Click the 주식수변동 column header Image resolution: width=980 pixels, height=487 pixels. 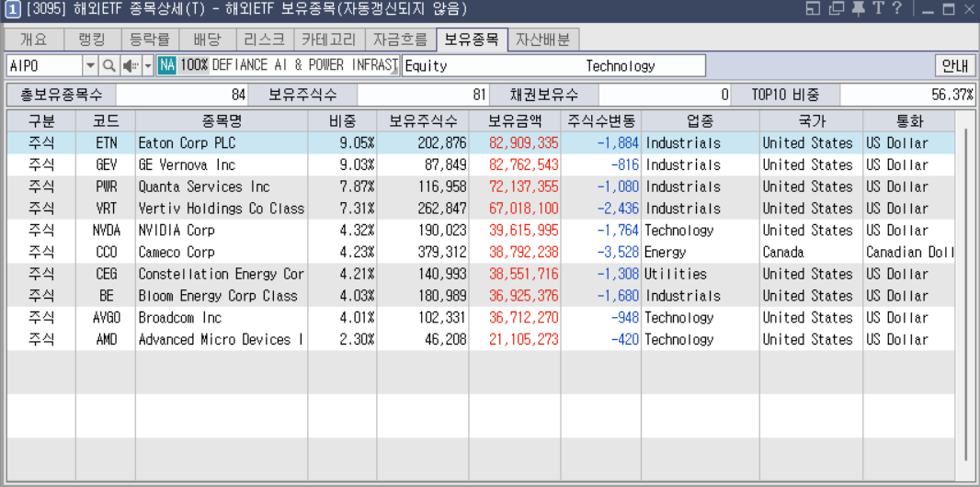click(x=600, y=120)
